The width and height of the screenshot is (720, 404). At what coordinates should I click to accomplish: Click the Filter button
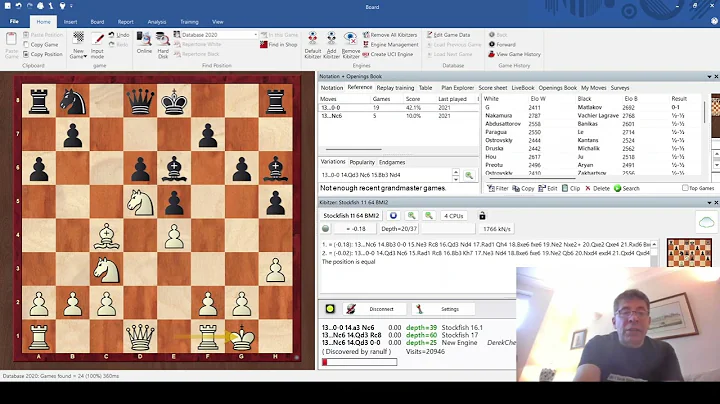(x=498, y=188)
